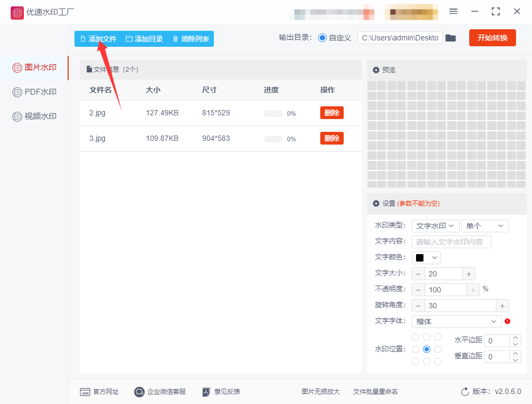This screenshot has width=532, height=404.
Task: Click the file icon beside 文件信息
Action: coord(89,69)
